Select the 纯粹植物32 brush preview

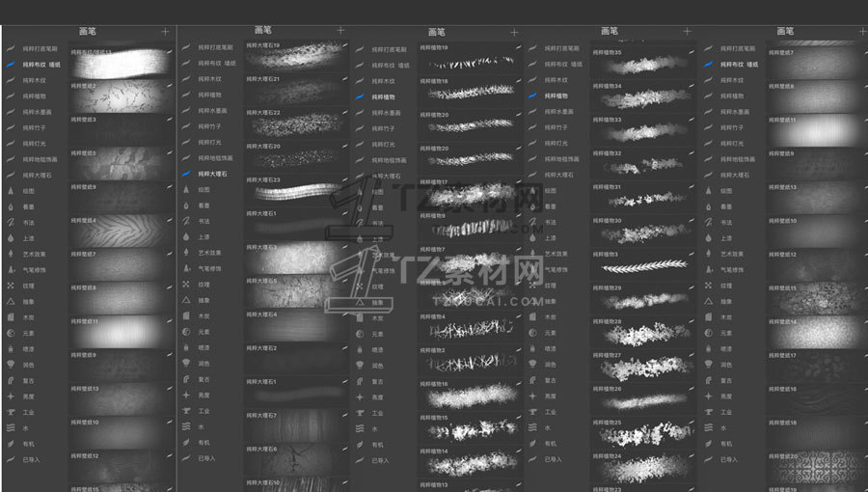(642, 164)
